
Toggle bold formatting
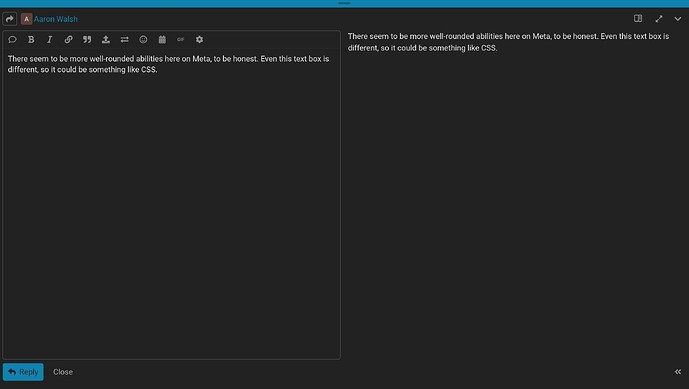[31, 40]
